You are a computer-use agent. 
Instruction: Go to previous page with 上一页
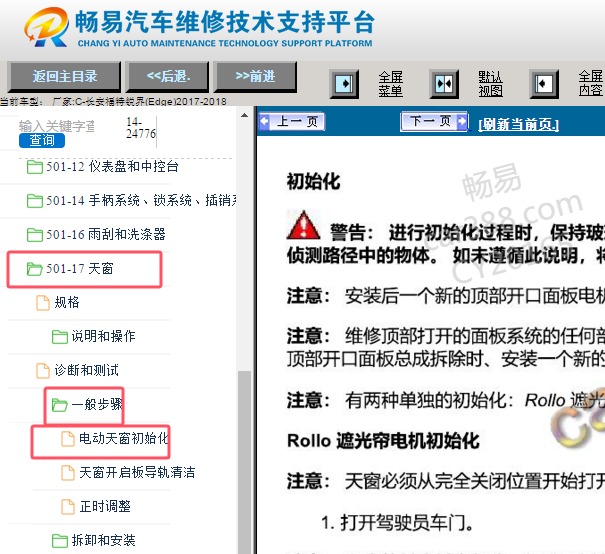pyautogui.click(x=292, y=122)
